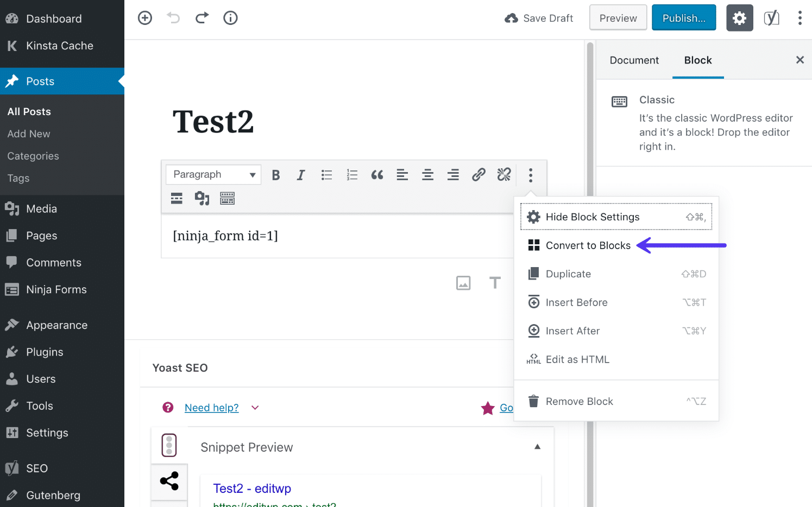Image resolution: width=812 pixels, height=507 pixels.
Task: Select Edit as HTML menu entry
Action: click(x=577, y=359)
